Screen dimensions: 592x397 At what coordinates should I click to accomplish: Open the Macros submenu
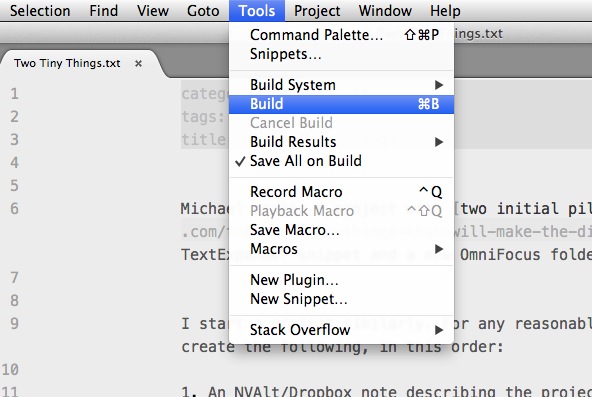click(x=341, y=249)
